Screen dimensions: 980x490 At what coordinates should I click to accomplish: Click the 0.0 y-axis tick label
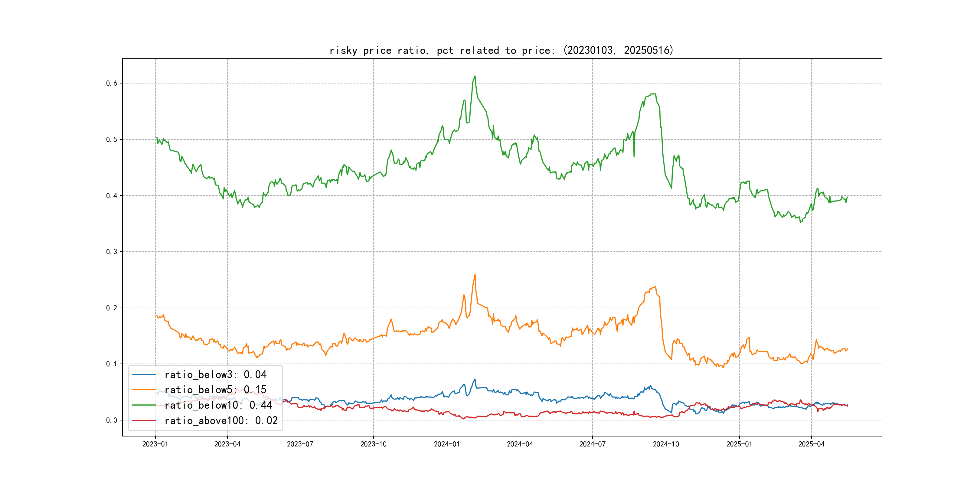coord(112,420)
